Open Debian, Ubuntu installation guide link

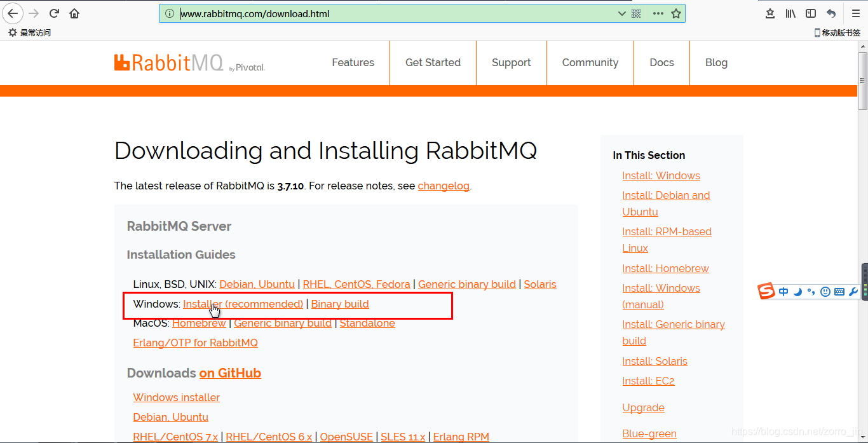click(257, 284)
